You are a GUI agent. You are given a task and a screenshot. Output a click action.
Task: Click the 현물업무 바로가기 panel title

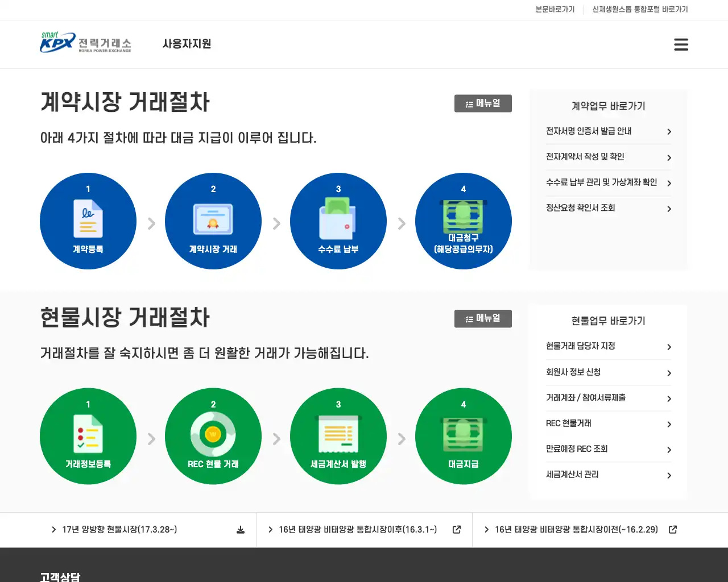609,321
